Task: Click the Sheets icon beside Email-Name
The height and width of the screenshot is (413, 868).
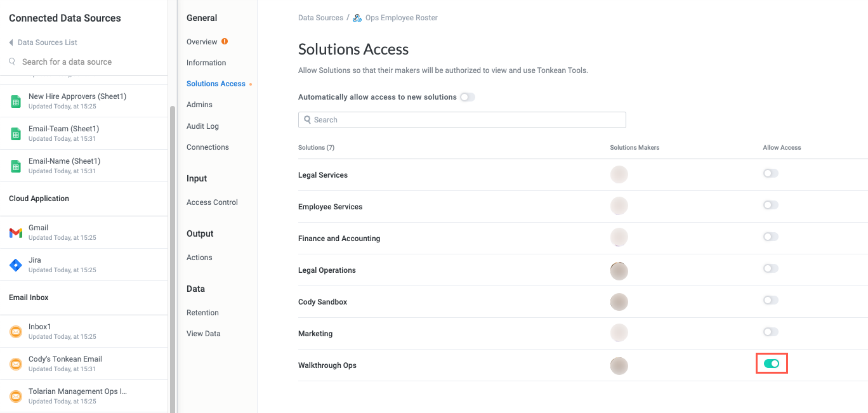Action: pos(15,166)
